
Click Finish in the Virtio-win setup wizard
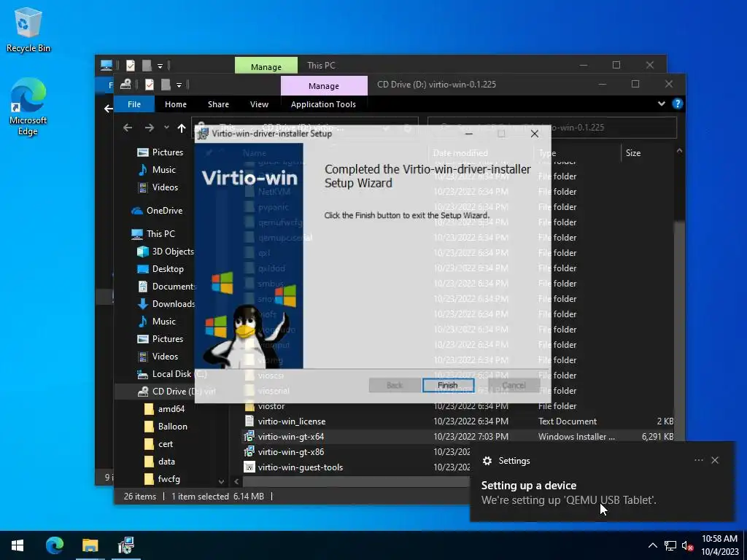coord(448,385)
